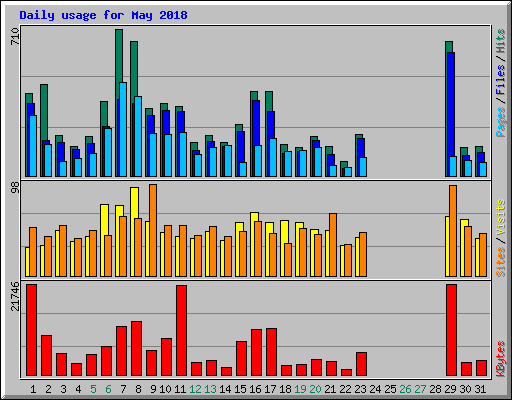
Task: Click green weekend day label 13
Action: click(x=210, y=389)
